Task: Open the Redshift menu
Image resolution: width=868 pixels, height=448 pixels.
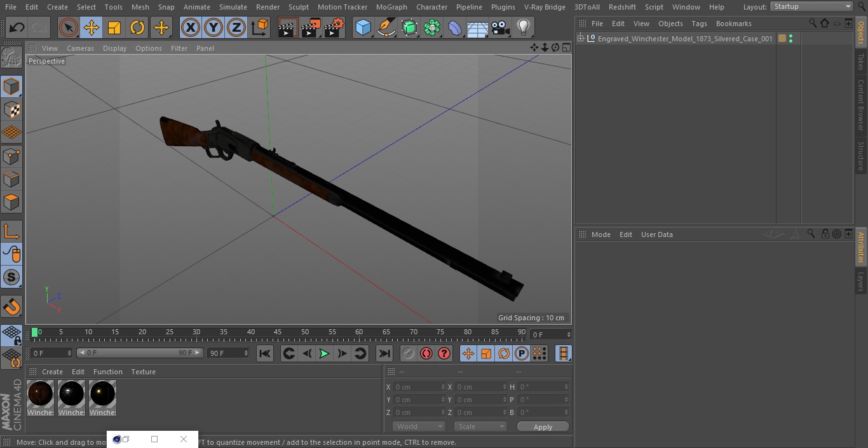Action: pyautogui.click(x=622, y=7)
